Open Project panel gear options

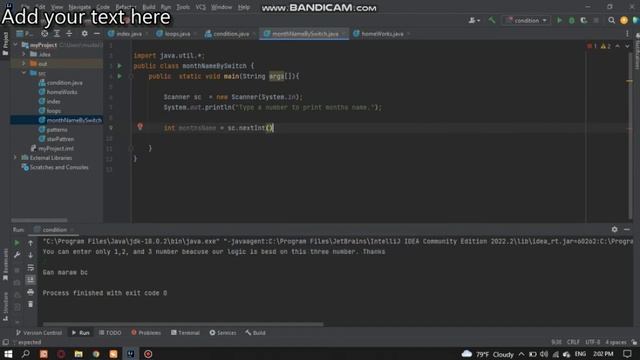click(84, 33)
